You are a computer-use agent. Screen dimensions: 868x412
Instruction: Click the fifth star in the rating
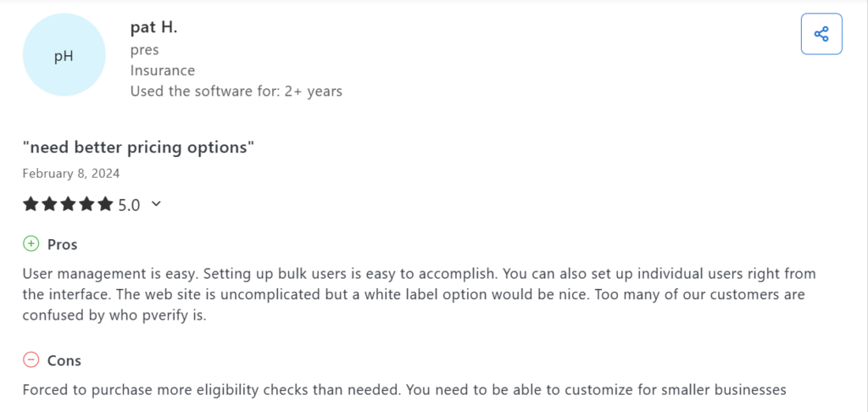coord(105,204)
